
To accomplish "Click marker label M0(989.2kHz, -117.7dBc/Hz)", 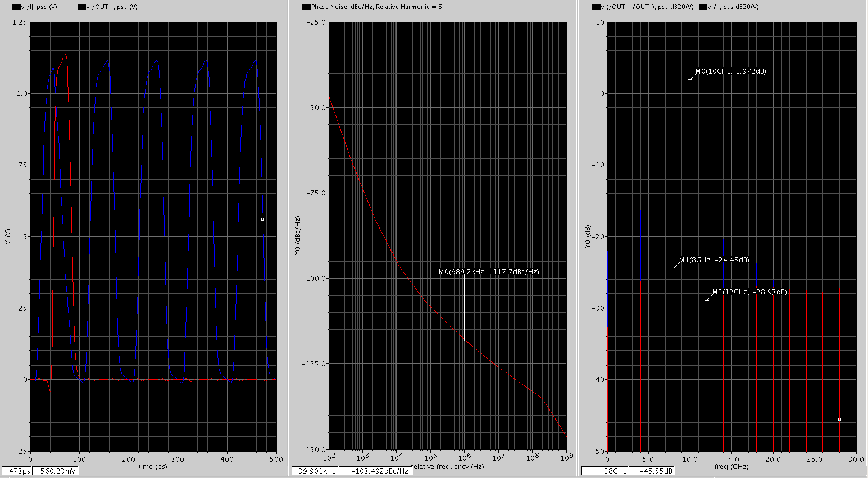I will pos(489,272).
